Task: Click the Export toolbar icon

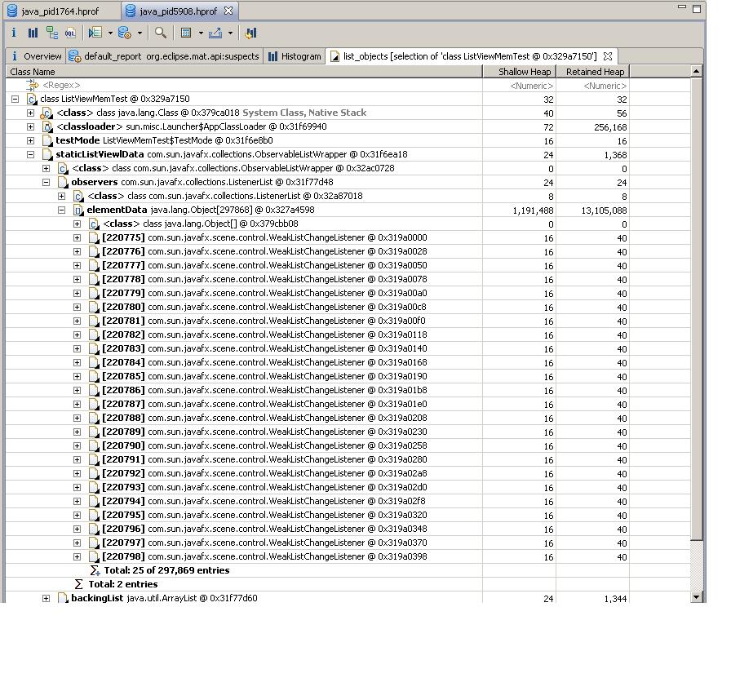Action: tap(215, 33)
